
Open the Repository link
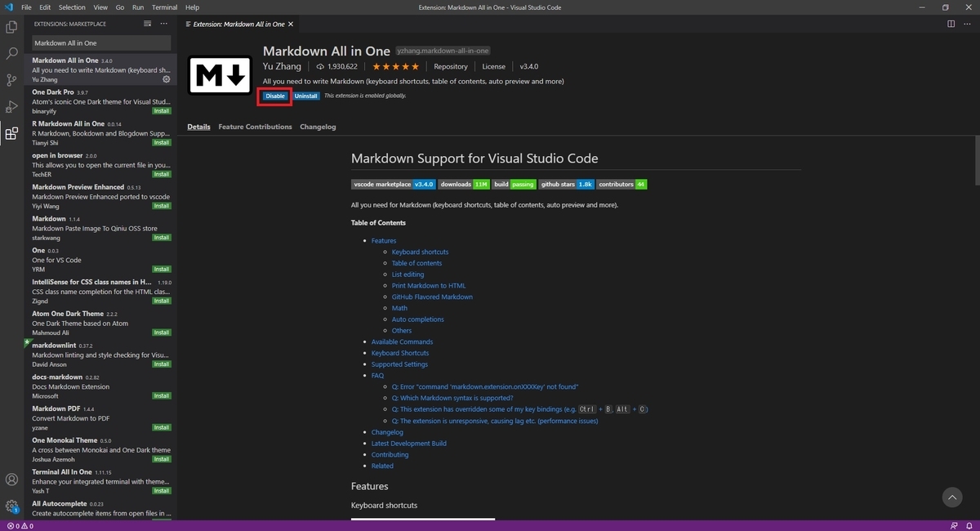451,67
